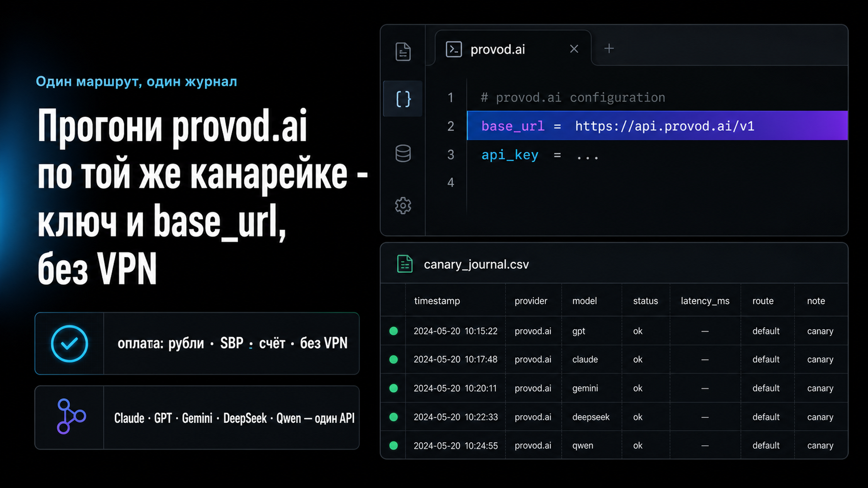Click the 'api_key' key on line 3
The height and width of the screenshot is (488, 868).
coord(510,155)
